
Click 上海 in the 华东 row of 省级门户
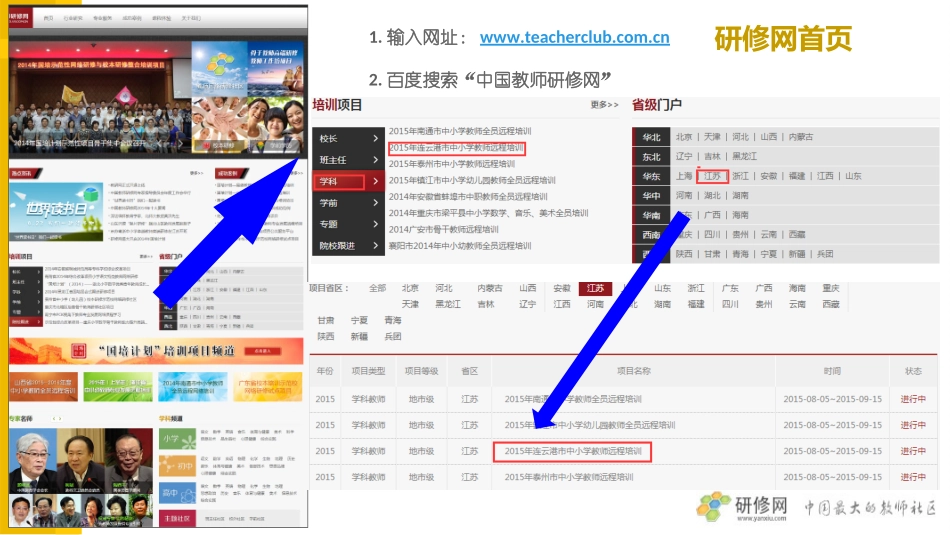pyautogui.click(x=684, y=176)
